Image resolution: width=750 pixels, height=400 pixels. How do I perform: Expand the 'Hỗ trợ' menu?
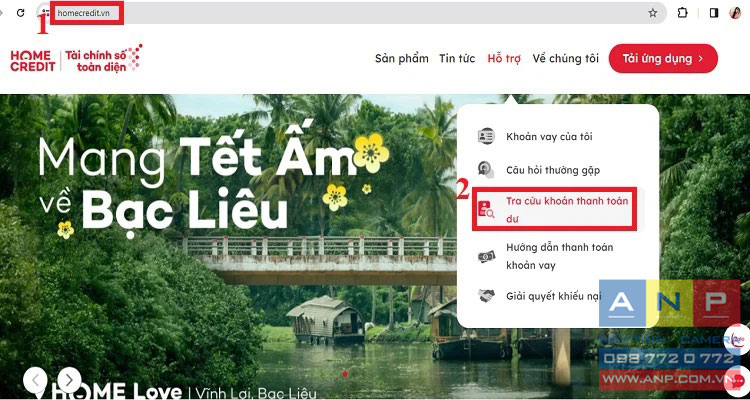point(504,58)
